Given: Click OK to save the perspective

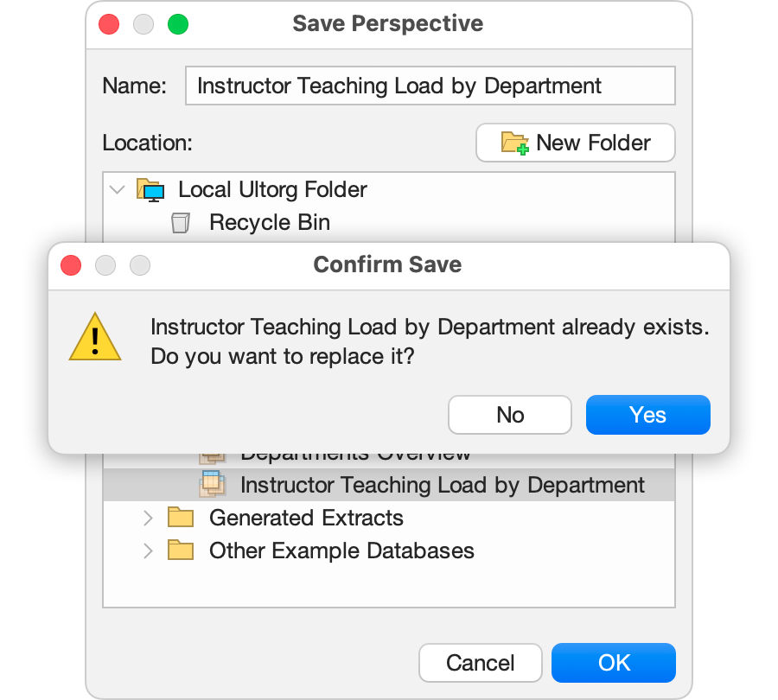Looking at the screenshot, I should (x=613, y=663).
